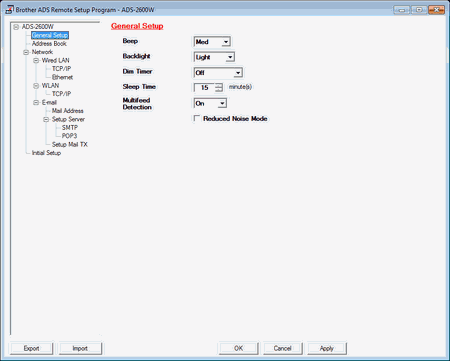Open TCP/IP under WLAN
450x361 pixels.
(x=61, y=94)
